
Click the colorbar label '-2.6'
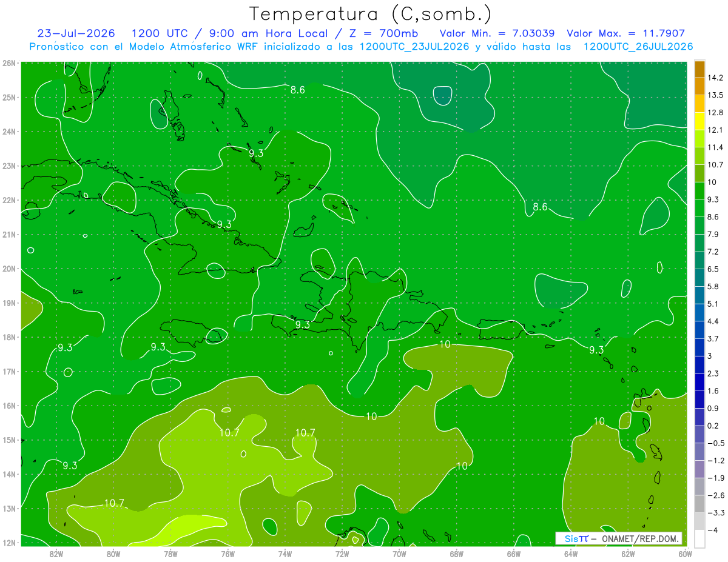pos(716,495)
